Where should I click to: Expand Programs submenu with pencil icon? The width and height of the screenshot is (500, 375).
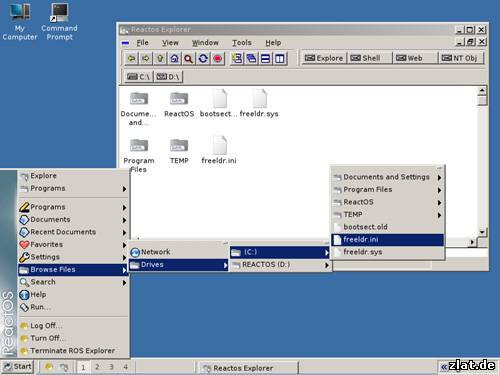tap(73, 207)
